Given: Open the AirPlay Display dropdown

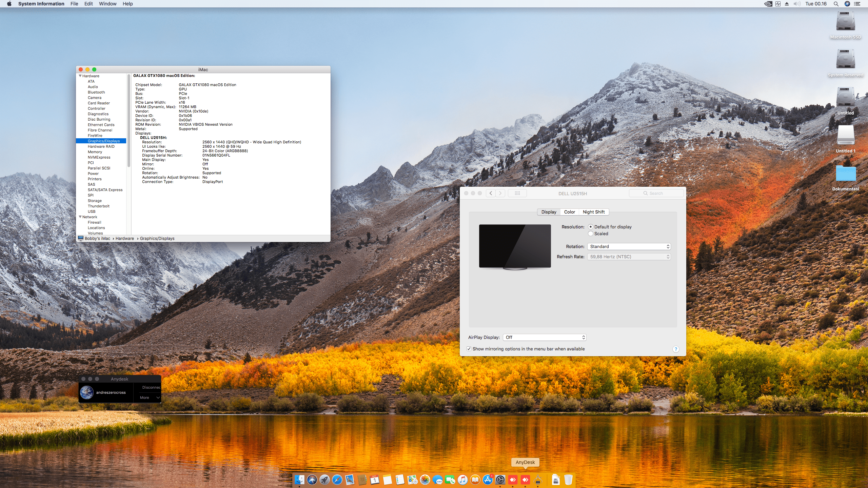Looking at the screenshot, I should (545, 337).
